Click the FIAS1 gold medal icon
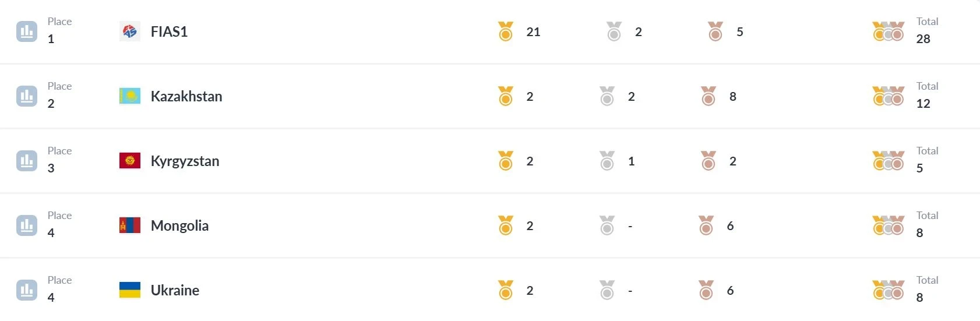This screenshot has width=980, height=321. (x=506, y=31)
